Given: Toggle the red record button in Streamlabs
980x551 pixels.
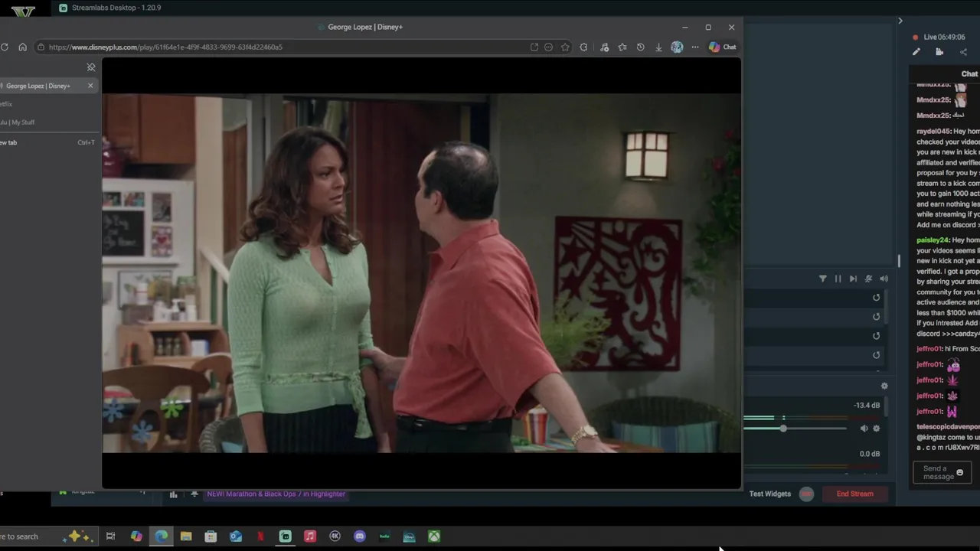Looking at the screenshot, I should (806, 494).
